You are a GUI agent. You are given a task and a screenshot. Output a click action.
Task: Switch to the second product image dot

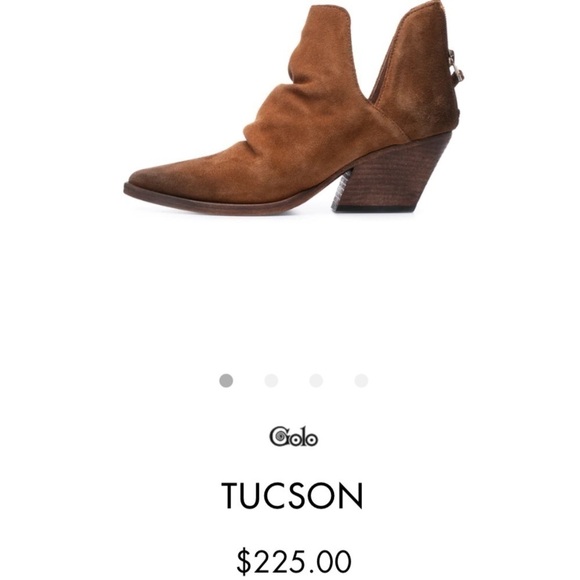(271, 380)
